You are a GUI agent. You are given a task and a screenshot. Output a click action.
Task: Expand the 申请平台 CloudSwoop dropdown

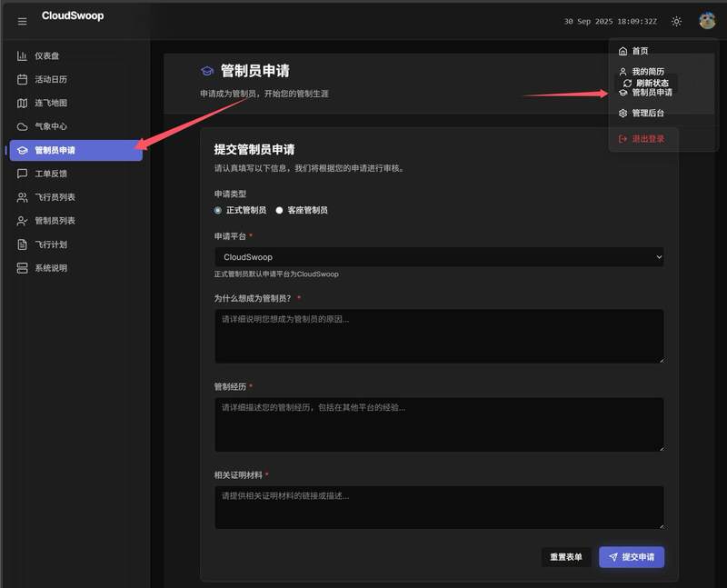coord(439,257)
